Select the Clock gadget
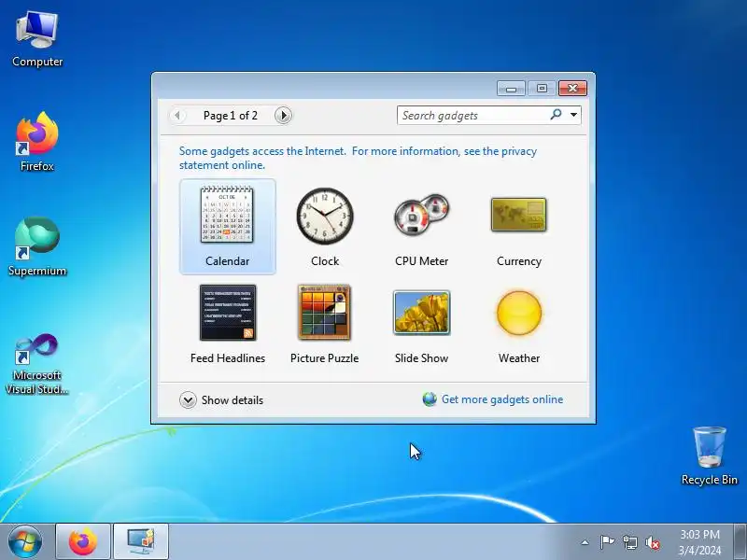The image size is (747, 560). (x=325, y=227)
